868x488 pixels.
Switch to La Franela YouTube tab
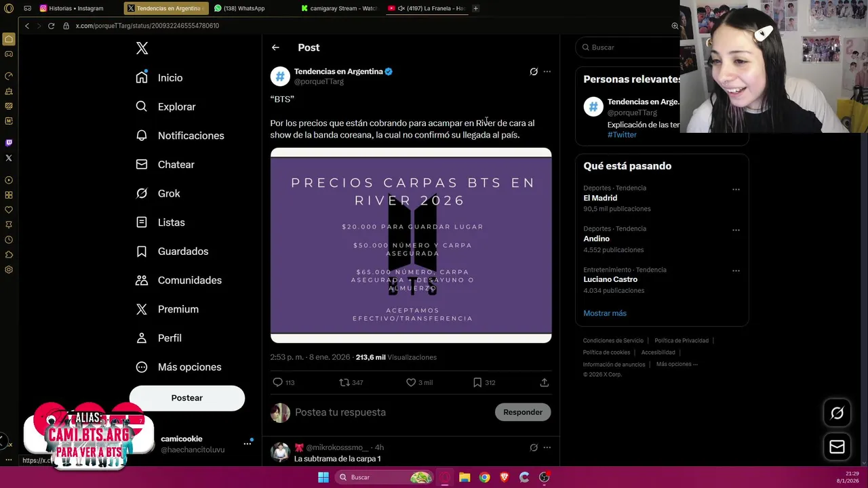427,8
